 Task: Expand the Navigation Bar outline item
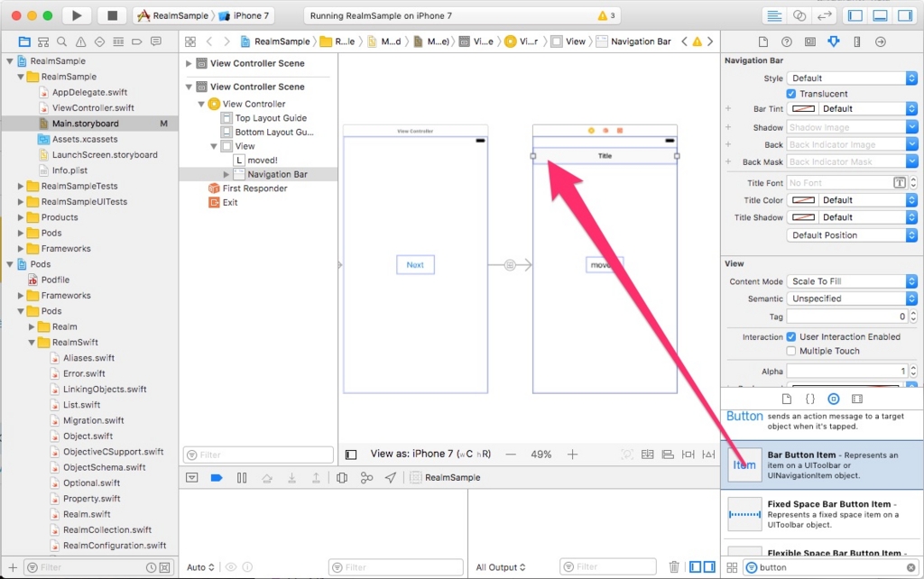point(226,174)
